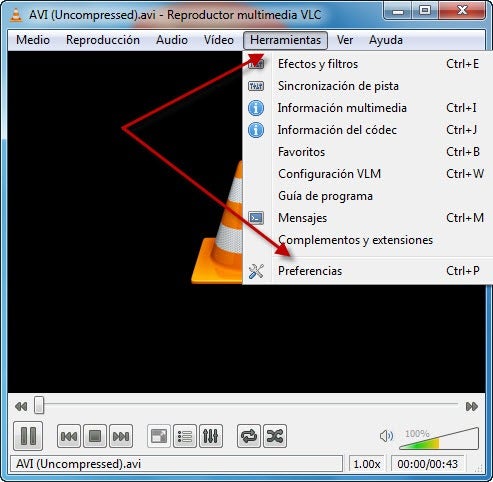
Task: Step forward with fast-forward arrows icon
Action: coord(472,406)
